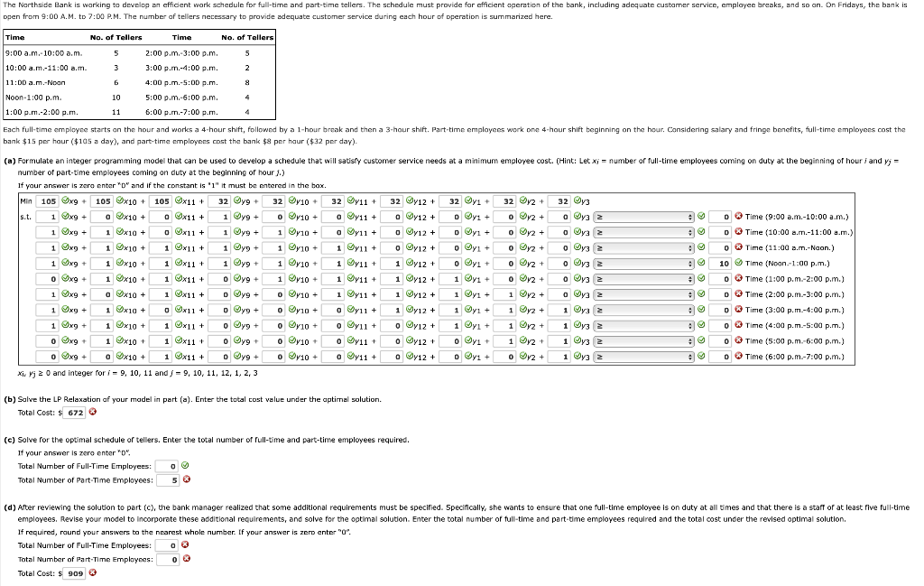Click red X beside Time (9:00 a.m.-10:00 a.m.) constraint

pyautogui.click(x=738, y=217)
